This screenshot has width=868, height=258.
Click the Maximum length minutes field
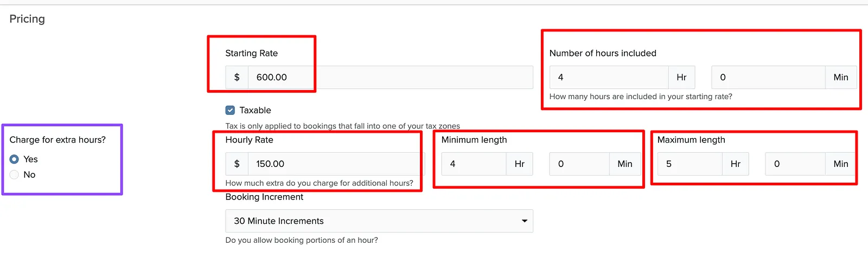pyautogui.click(x=795, y=164)
